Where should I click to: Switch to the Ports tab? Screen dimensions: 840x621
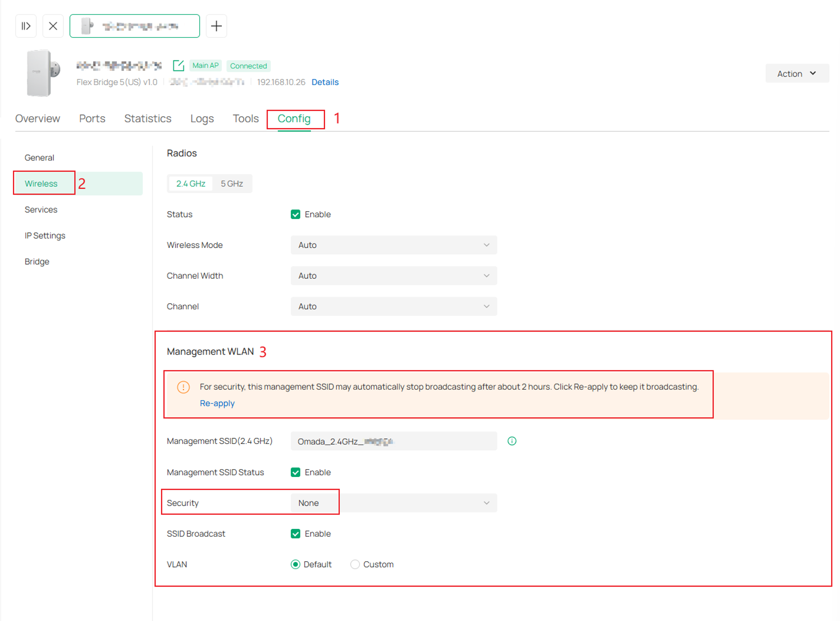click(92, 119)
